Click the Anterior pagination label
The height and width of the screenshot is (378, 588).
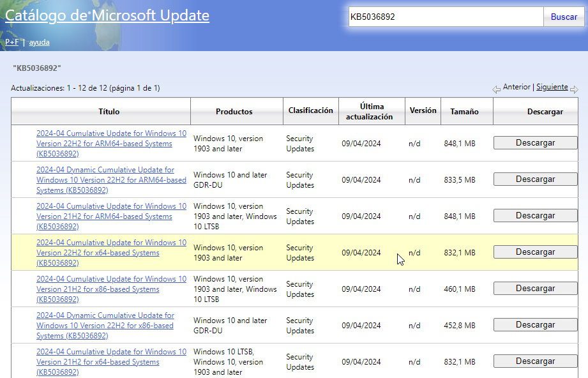516,87
